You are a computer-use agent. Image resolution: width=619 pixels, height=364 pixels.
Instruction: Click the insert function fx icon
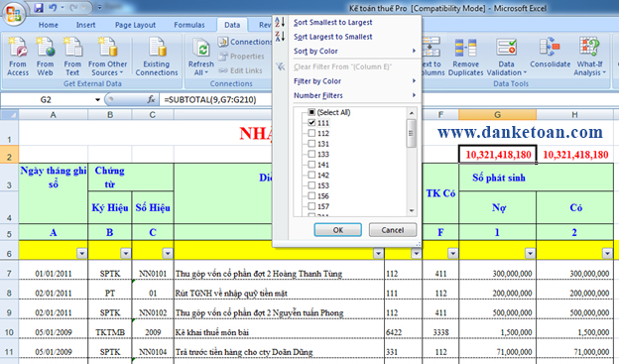tap(151, 99)
